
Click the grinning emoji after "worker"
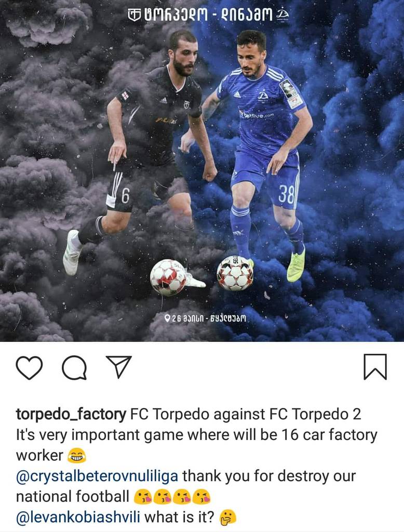pyautogui.click(x=77, y=456)
